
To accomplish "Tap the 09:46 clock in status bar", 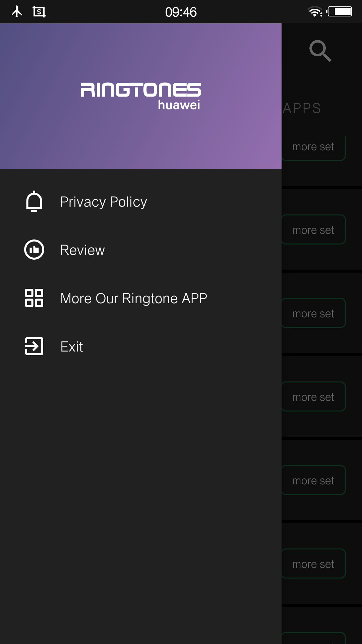I will click(x=181, y=12).
